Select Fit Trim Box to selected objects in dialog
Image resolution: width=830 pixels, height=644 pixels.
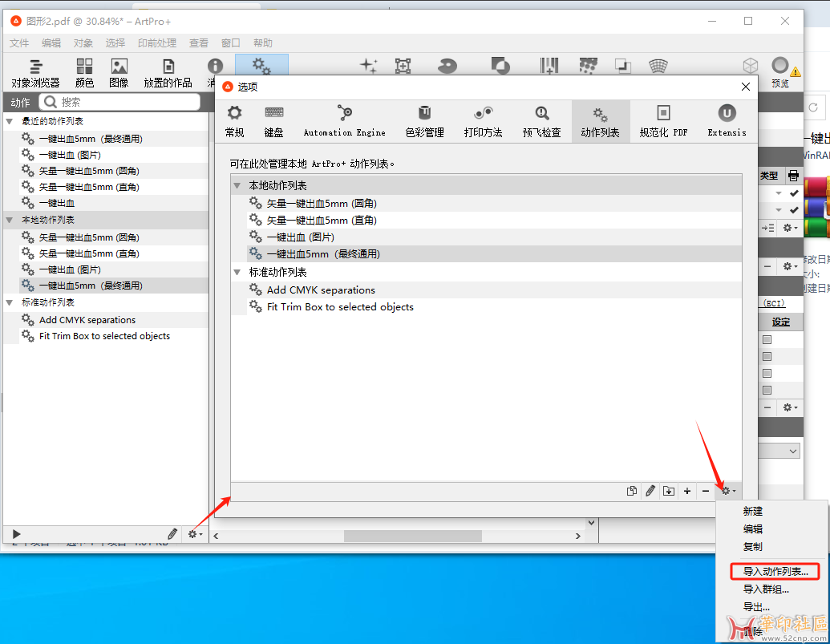click(494, 307)
